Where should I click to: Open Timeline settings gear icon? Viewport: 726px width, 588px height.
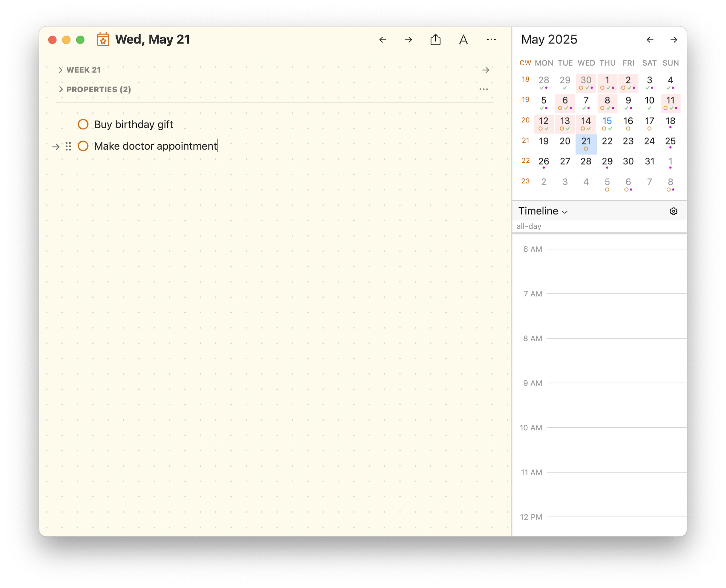coord(673,211)
